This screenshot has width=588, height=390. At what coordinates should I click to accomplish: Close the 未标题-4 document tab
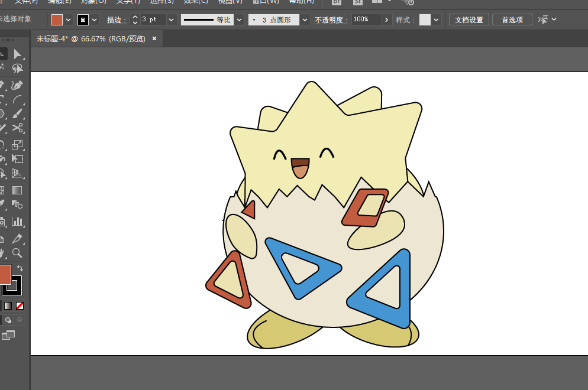coord(154,38)
